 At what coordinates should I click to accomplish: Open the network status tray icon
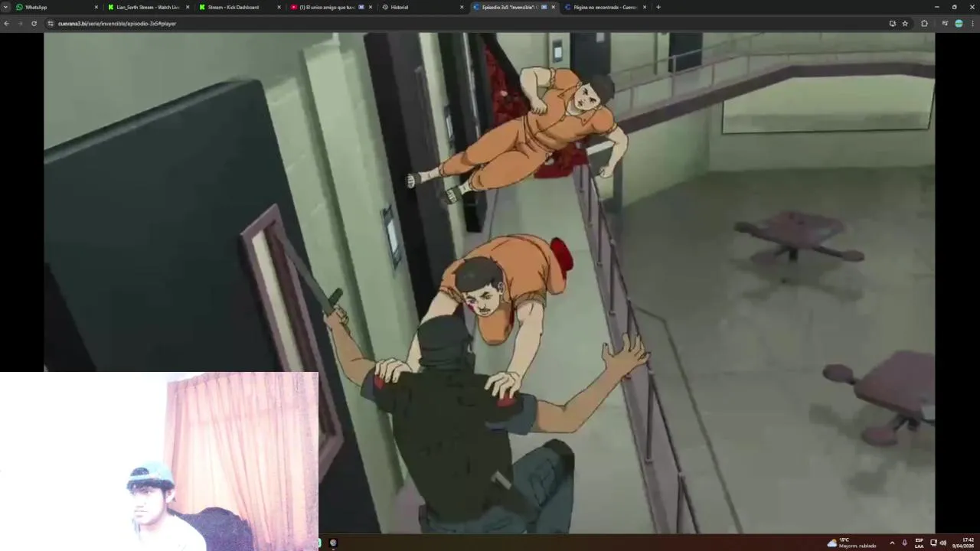933,543
